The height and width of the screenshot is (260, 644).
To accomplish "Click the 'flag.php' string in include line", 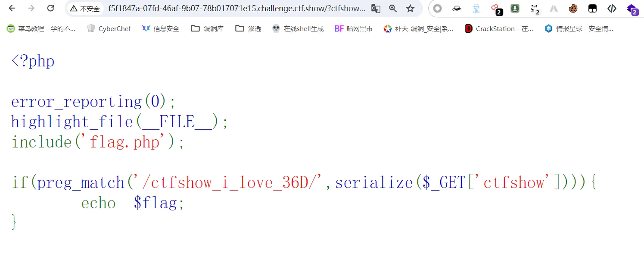I will tap(125, 142).
